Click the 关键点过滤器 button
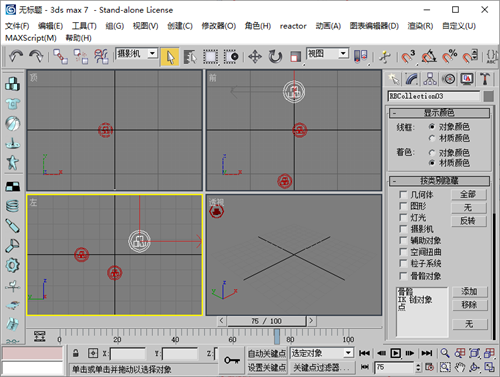 click(321, 367)
